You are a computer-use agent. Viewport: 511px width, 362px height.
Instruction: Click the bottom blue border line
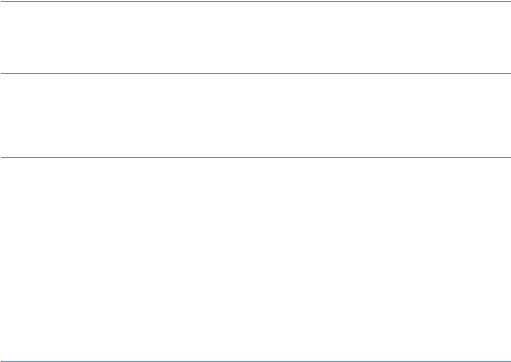(256, 361)
